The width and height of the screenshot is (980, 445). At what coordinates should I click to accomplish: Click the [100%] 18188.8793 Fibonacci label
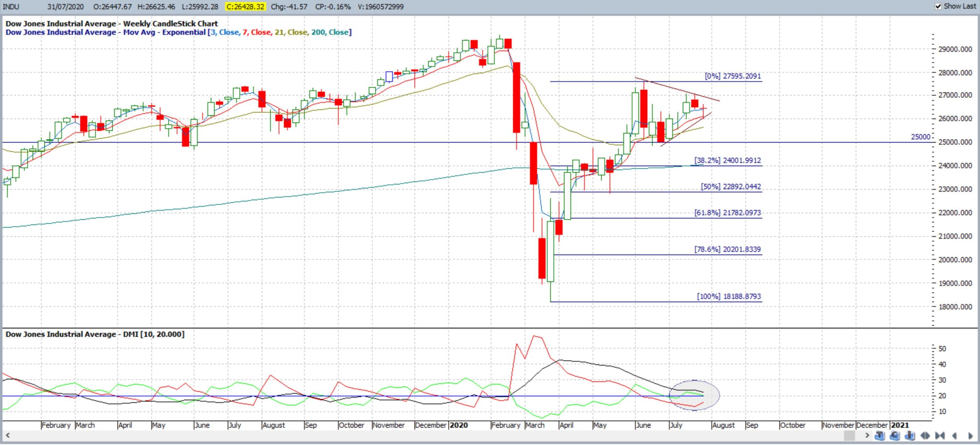[x=729, y=296]
